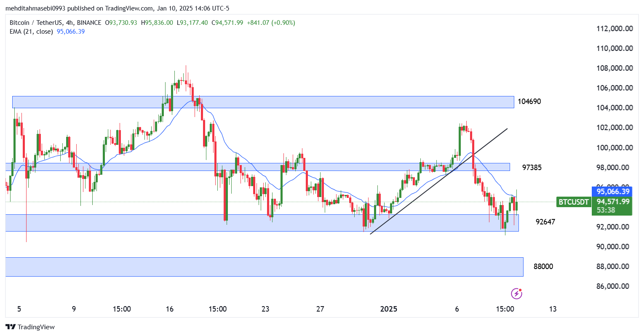
Task: Click the 9 date label on time axis
Action: pos(74,309)
